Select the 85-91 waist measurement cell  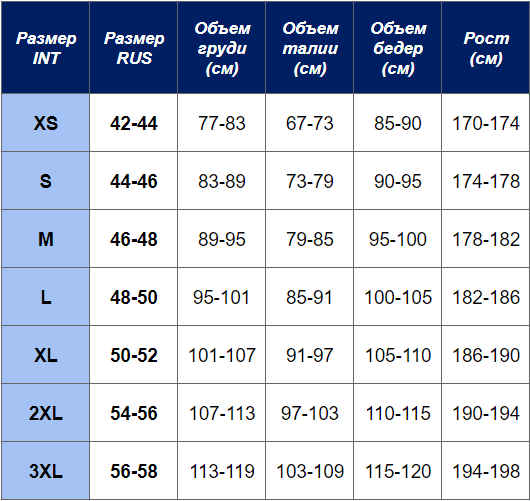coord(310,297)
